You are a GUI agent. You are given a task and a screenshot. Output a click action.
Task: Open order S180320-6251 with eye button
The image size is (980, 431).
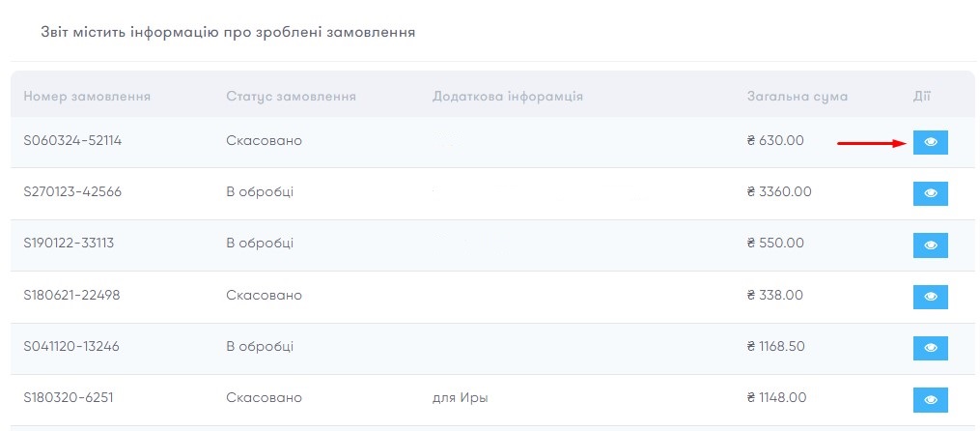930,400
